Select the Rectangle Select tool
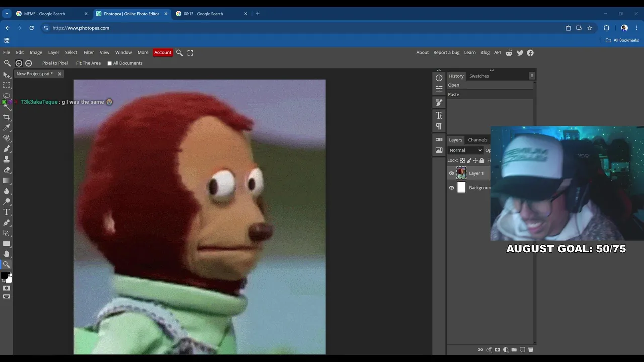The height and width of the screenshot is (362, 644). (7, 85)
